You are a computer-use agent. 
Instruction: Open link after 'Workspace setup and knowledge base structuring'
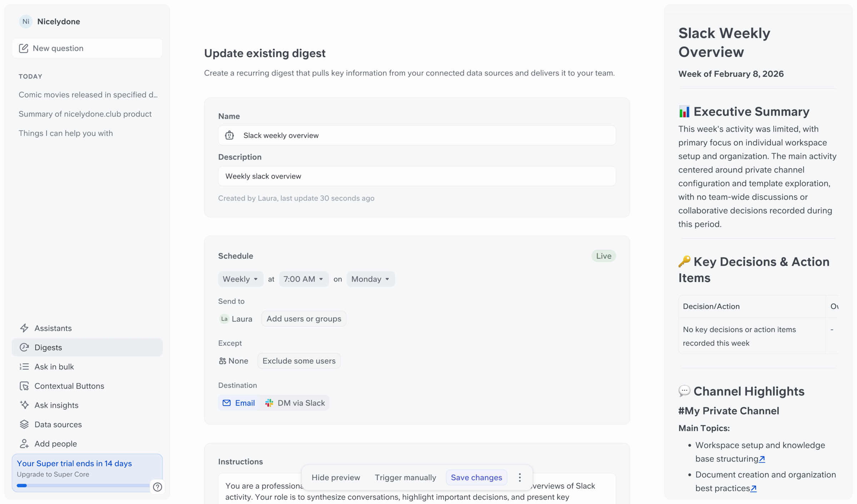click(x=762, y=459)
